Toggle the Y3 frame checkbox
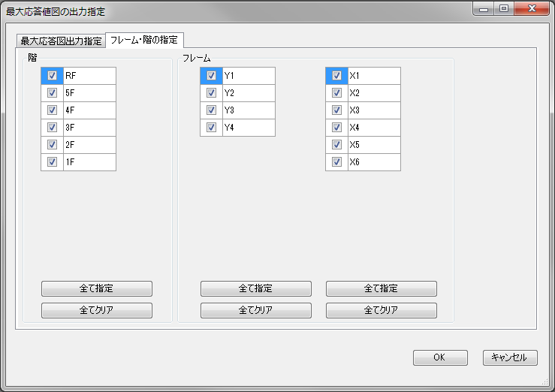 click(211, 110)
